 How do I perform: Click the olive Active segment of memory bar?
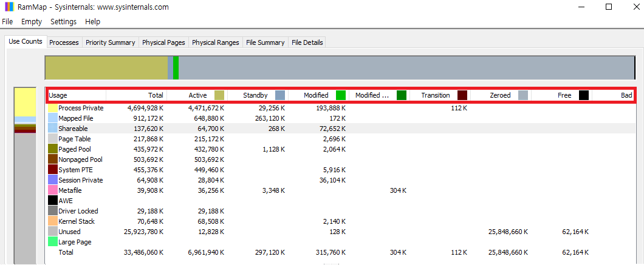106,68
